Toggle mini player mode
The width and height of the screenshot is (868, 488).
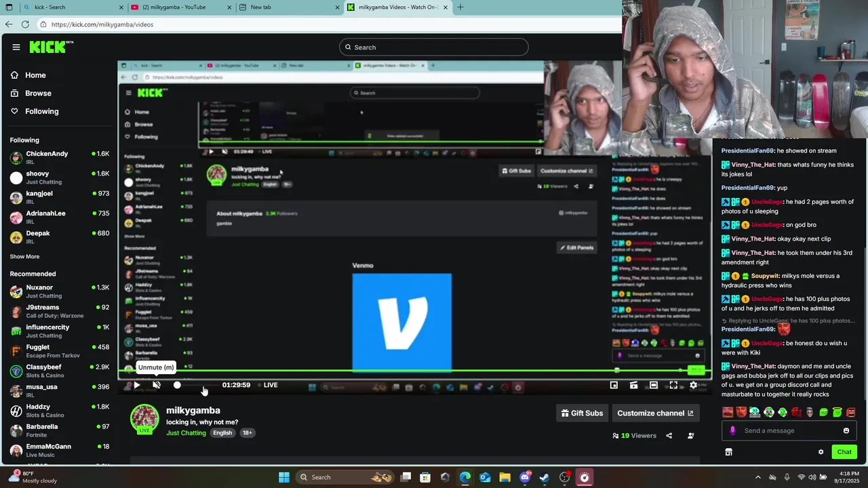(614, 385)
